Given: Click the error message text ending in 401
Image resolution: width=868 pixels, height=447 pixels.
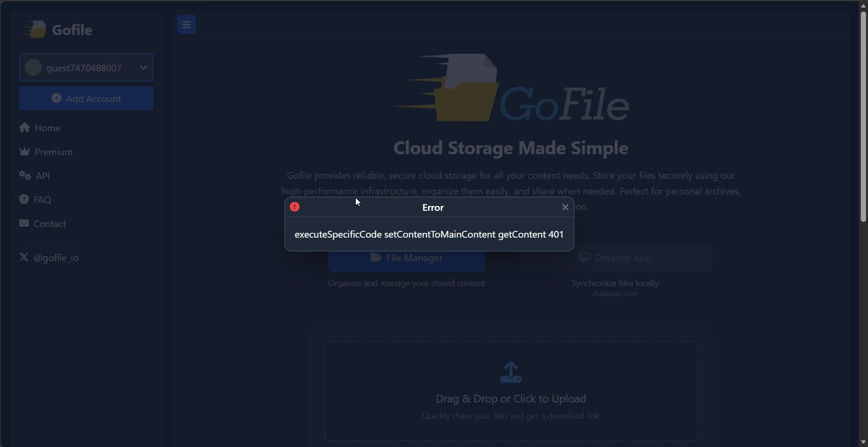Looking at the screenshot, I should point(429,234).
